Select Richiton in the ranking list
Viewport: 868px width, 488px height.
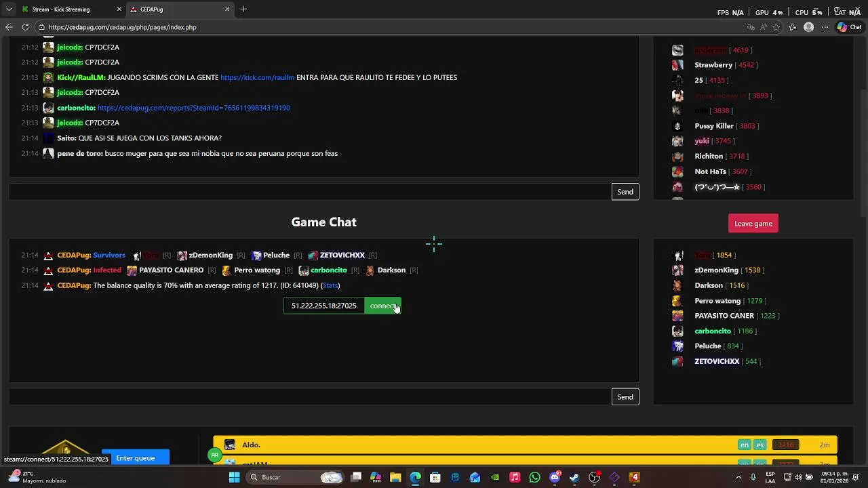click(x=709, y=157)
